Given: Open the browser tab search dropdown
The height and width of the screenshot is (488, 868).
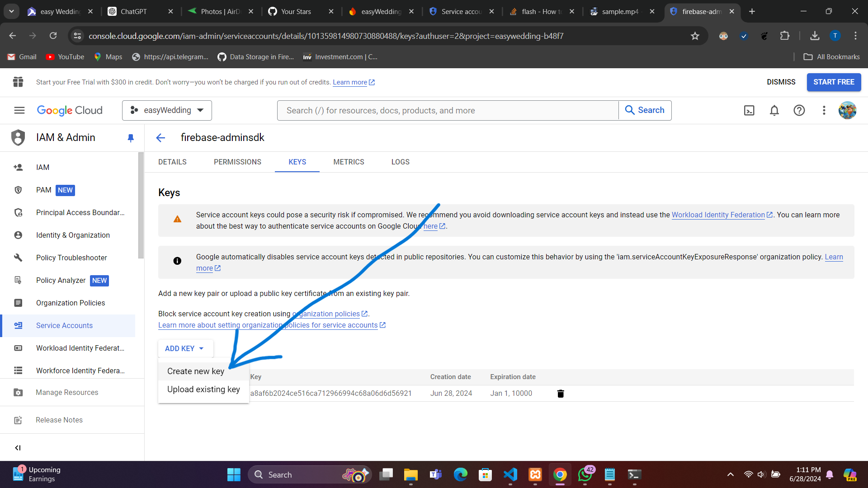Looking at the screenshot, I should pos(11,11).
